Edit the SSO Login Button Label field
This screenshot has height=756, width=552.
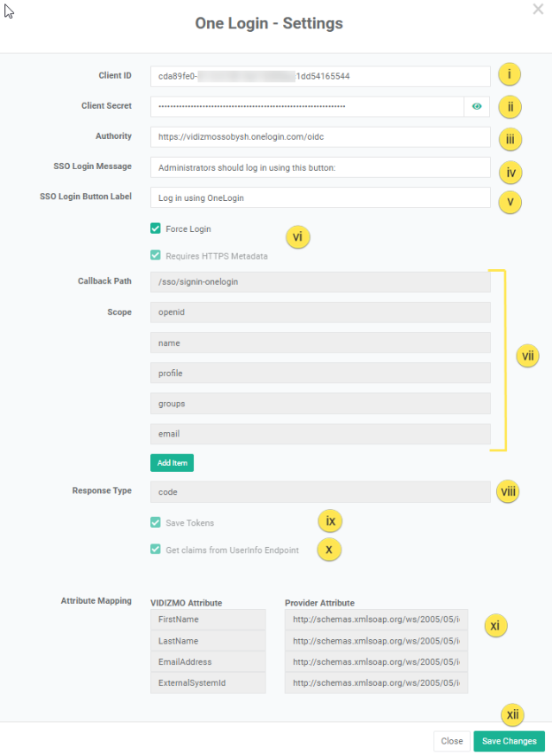tap(319, 198)
